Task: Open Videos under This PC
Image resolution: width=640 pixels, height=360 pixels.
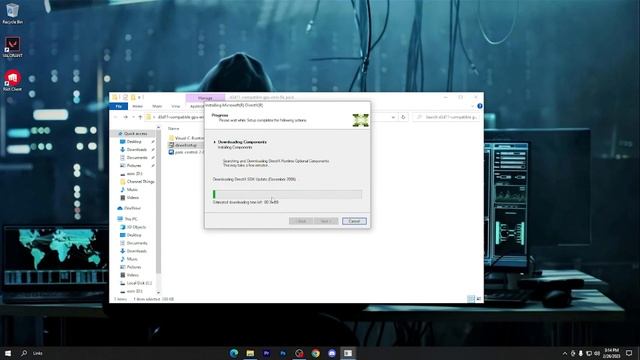Action: point(133,275)
